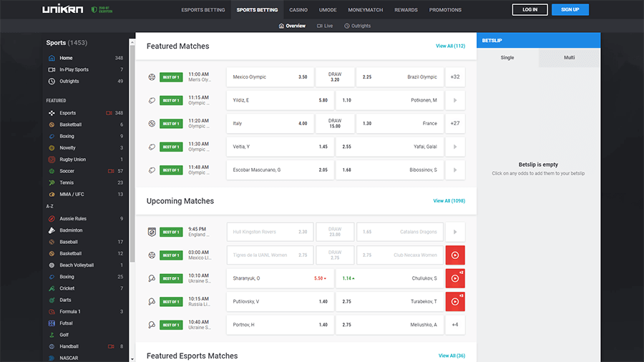Switch to the Live sub-tab
644x362 pixels.
coord(325,26)
